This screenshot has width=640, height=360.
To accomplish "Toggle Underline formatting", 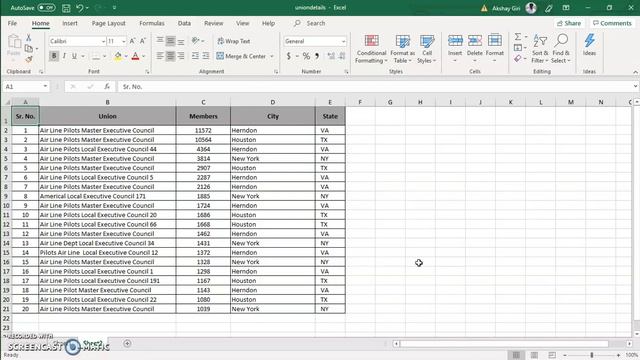I will 74,56.
